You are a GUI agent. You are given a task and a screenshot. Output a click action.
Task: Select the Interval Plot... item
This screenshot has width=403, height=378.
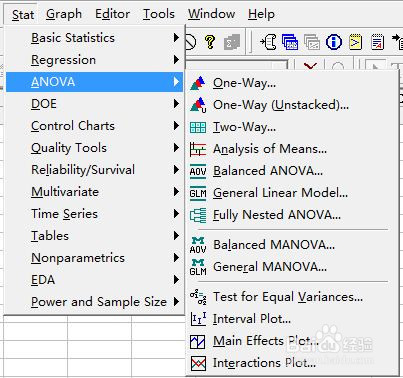252,319
